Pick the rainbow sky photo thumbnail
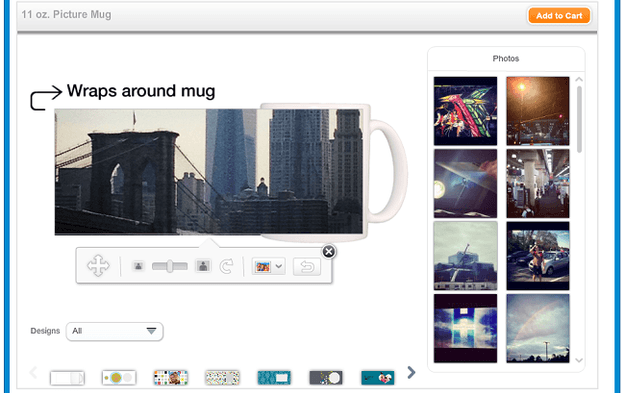The image size is (625, 393). click(538, 328)
